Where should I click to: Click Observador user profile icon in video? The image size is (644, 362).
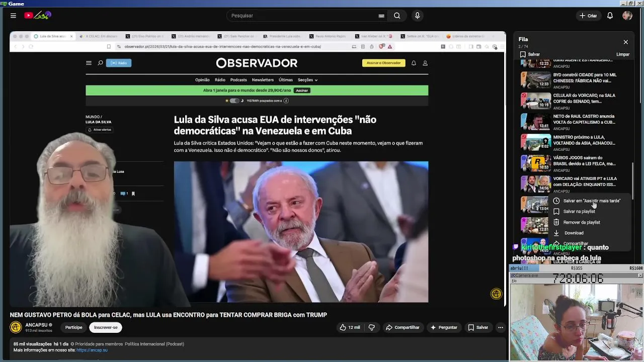click(x=425, y=63)
